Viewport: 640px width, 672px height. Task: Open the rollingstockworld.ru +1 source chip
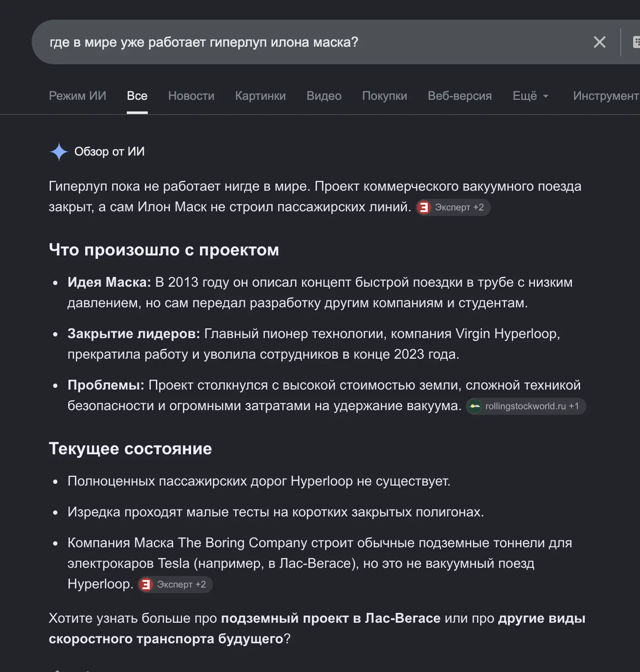tap(526, 406)
